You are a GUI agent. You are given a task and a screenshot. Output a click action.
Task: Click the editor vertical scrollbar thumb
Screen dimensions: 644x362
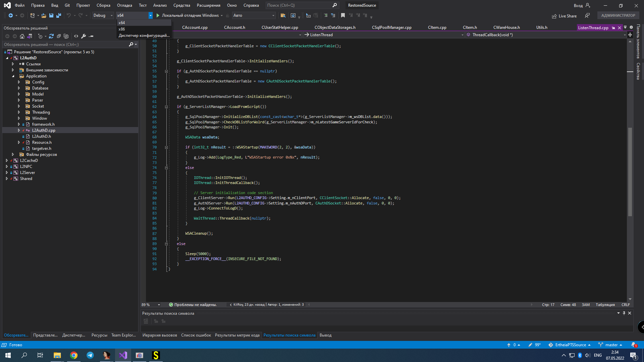tap(630, 172)
